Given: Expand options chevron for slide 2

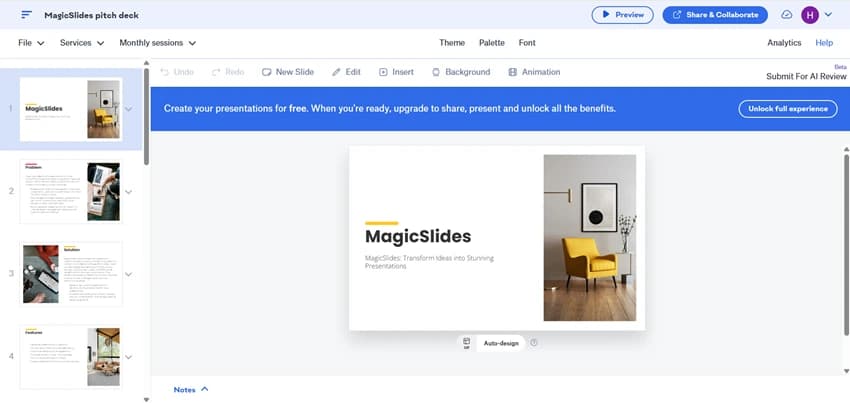Looking at the screenshot, I should pyautogui.click(x=128, y=191).
